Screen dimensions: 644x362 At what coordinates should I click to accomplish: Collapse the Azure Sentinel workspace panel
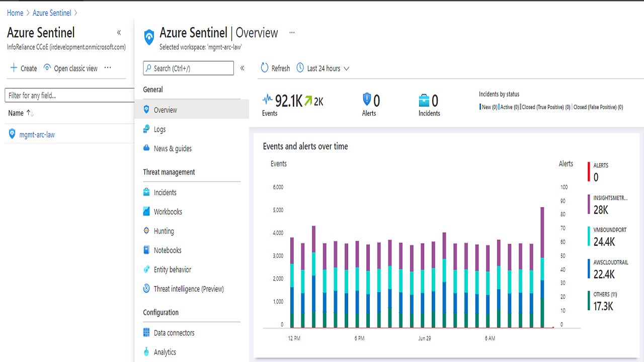point(119,33)
